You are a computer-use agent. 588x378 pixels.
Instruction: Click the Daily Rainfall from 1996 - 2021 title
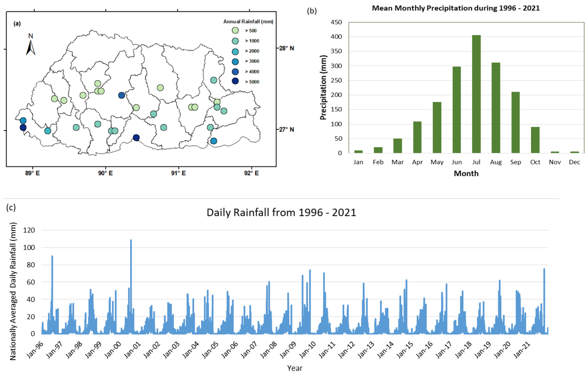[281, 212]
